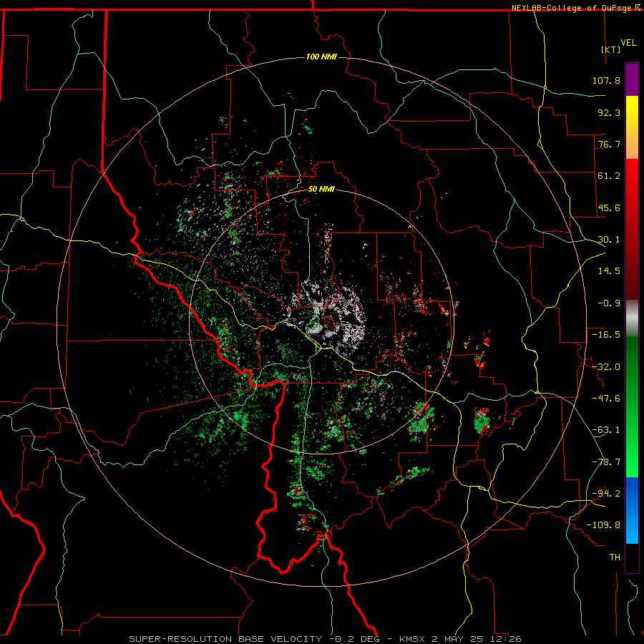
Task: Click the 76.7 value on velocity scale
Action: pyautogui.click(x=609, y=144)
